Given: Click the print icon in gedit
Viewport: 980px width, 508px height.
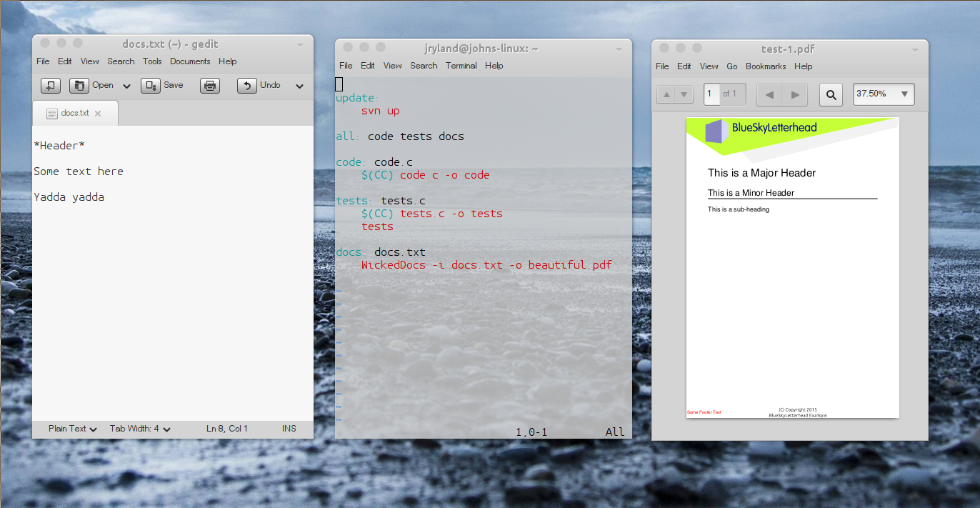Looking at the screenshot, I should (209, 86).
